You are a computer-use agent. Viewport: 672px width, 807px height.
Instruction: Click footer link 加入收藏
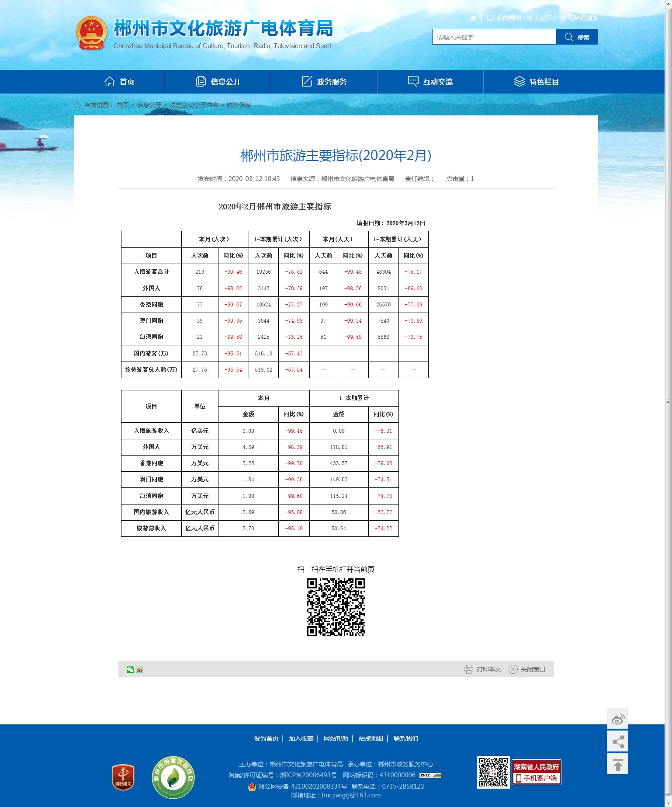click(301, 738)
